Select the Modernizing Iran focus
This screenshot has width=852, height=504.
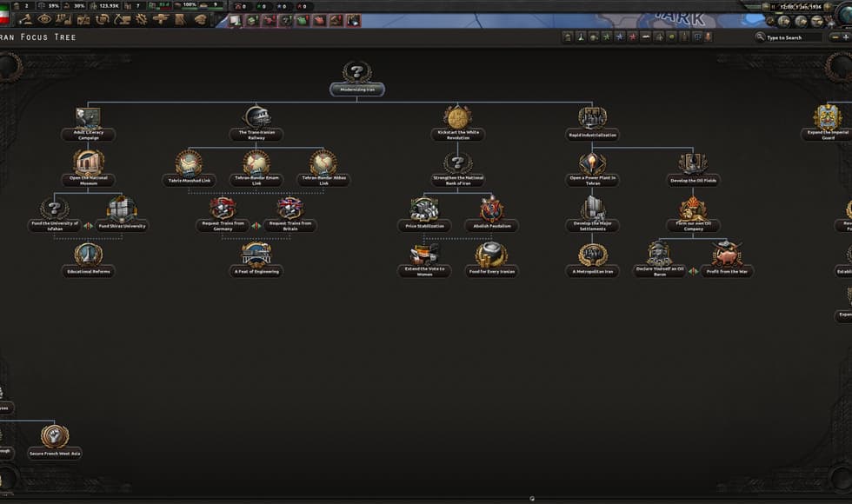(x=357, y=78)
